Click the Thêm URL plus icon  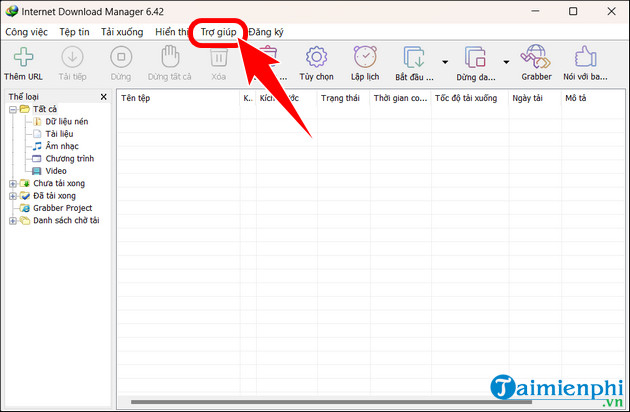(24, 57)
